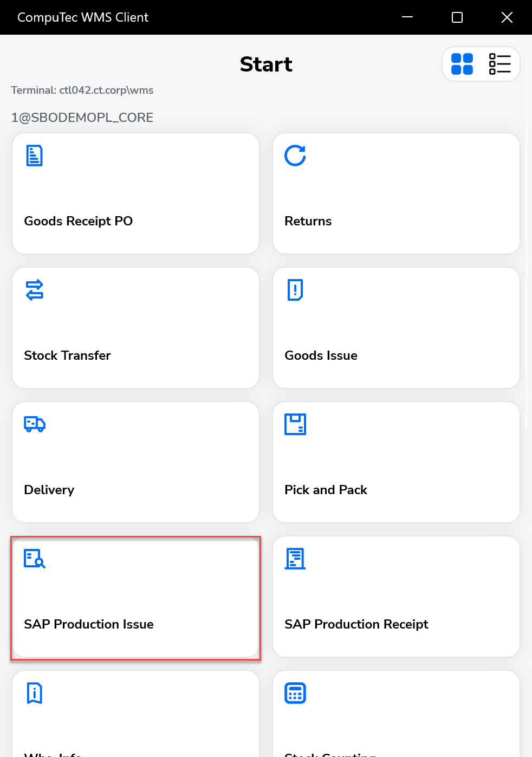
Task: Select the Delivery truck icon
Action: [34, 424]
